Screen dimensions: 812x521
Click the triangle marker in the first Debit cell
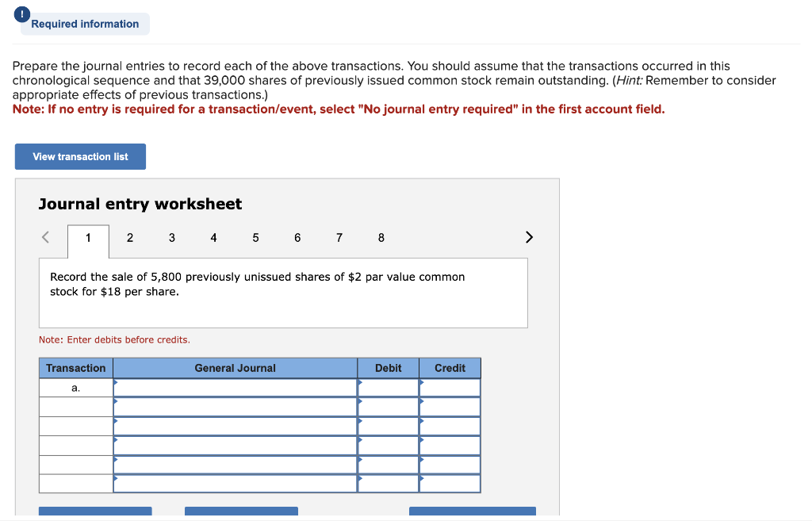[x=361, y=381]
